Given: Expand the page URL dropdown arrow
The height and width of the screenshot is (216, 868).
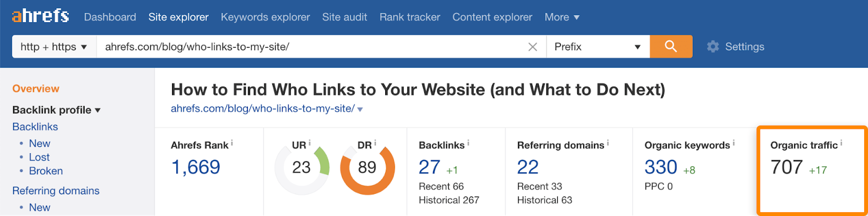Looking at the screenshot, I should 360,109.
